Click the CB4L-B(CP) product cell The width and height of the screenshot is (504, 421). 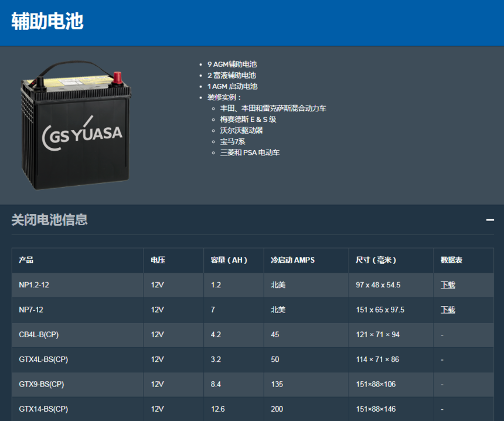click(78, 334)
